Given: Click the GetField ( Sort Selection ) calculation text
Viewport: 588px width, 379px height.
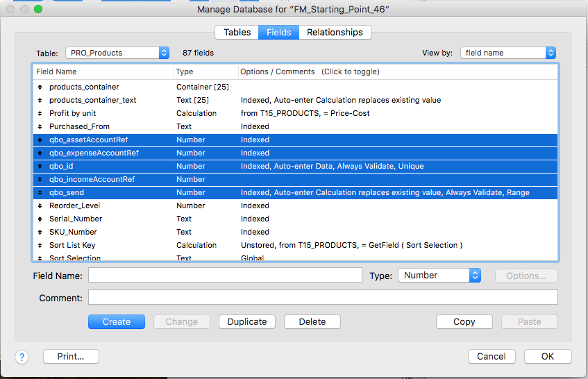Looking at the screenshot, I should point(416,245).
